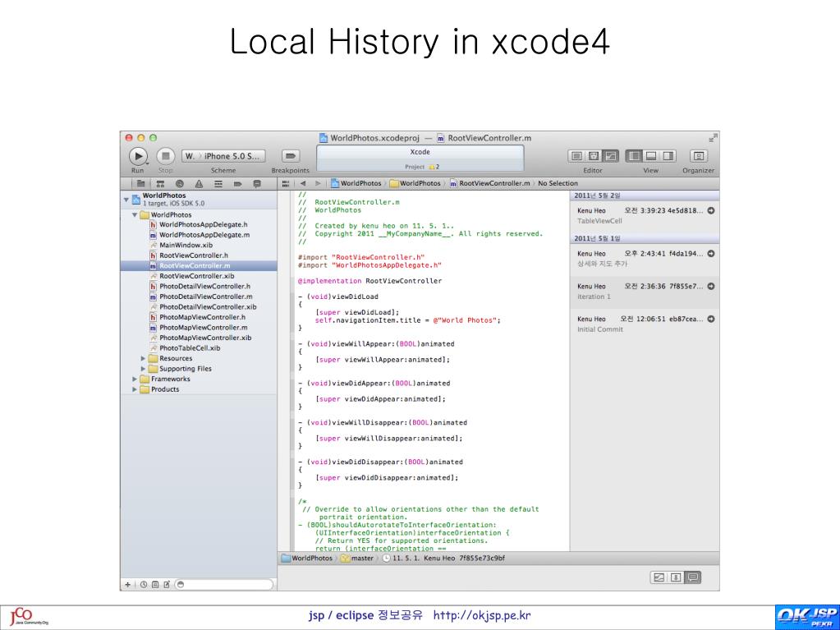Select Comparison view mode button
The width and height of the screenshot is (840, 630).
[659, 577]
